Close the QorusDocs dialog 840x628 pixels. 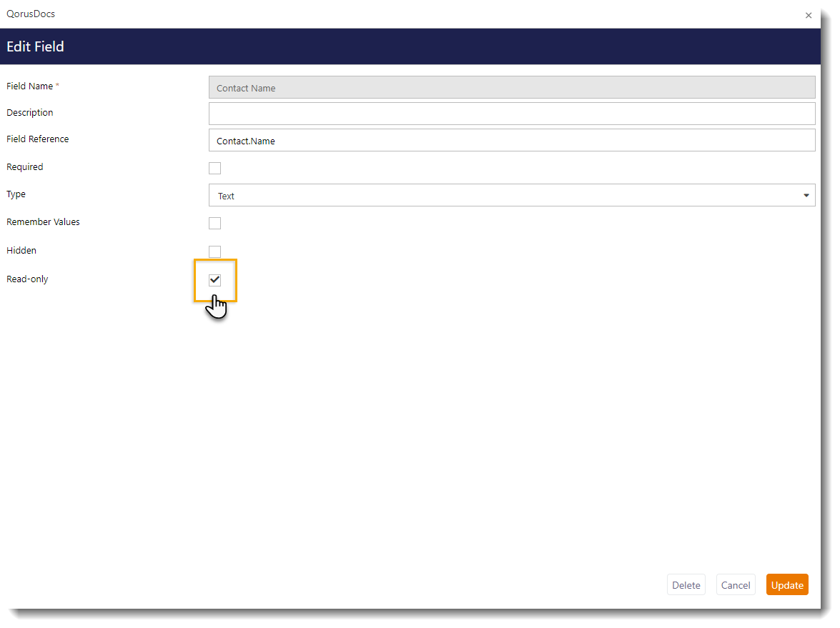[809, 15]
